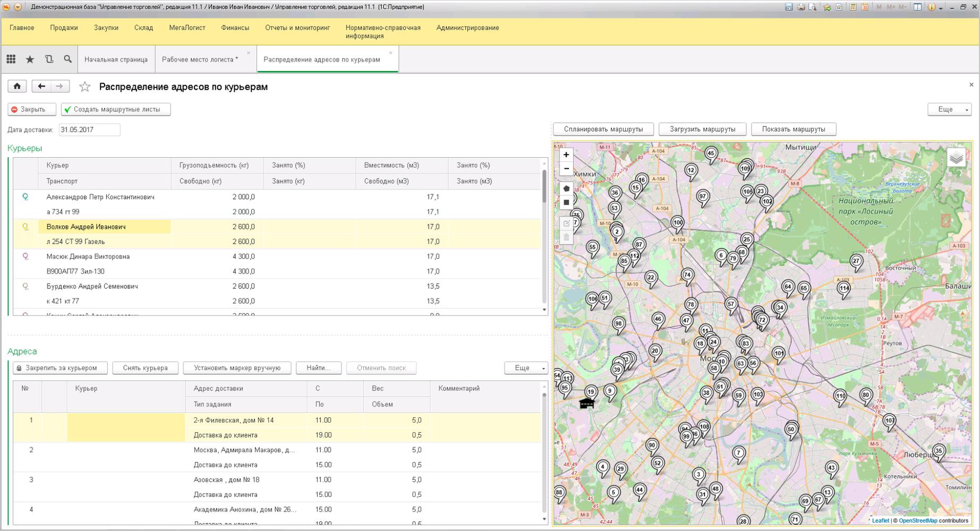This screenshot has width=980, height=531.
Task: Open the calendar icon in the title bar
Action: pos(865,7)
